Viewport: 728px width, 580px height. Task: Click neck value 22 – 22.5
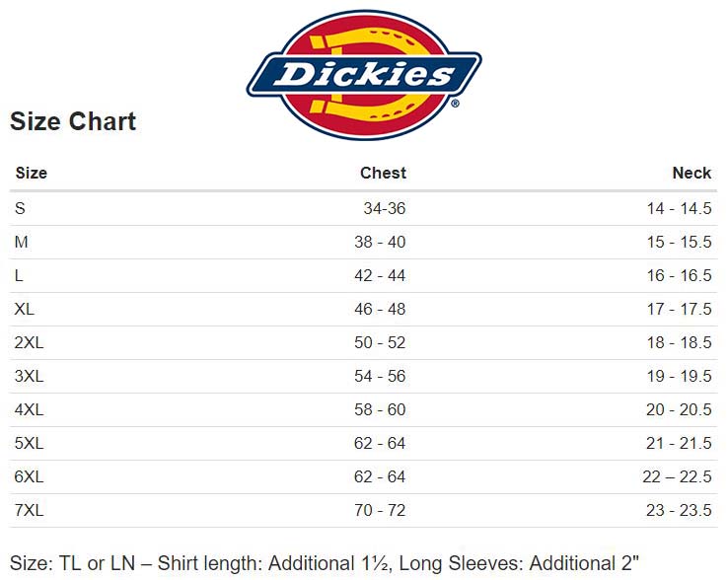click(x=677, y=476)
